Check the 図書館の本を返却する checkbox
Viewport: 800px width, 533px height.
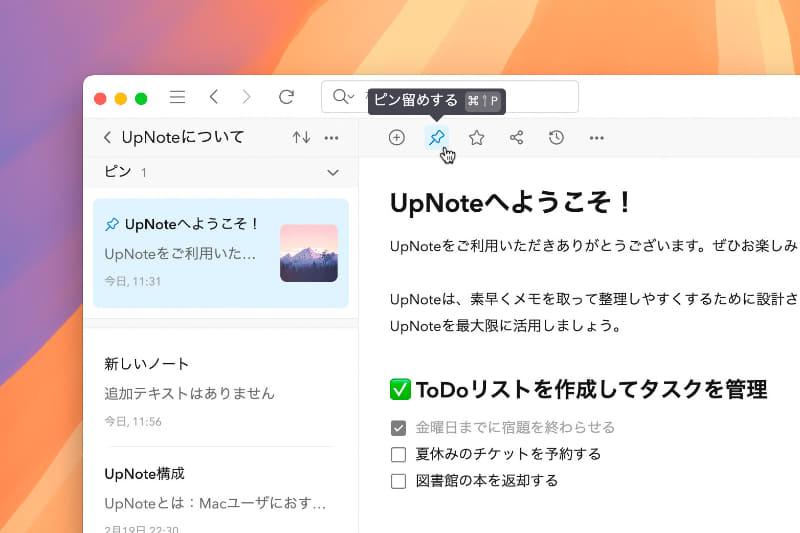pyautogui.click(x=398, y=481)
